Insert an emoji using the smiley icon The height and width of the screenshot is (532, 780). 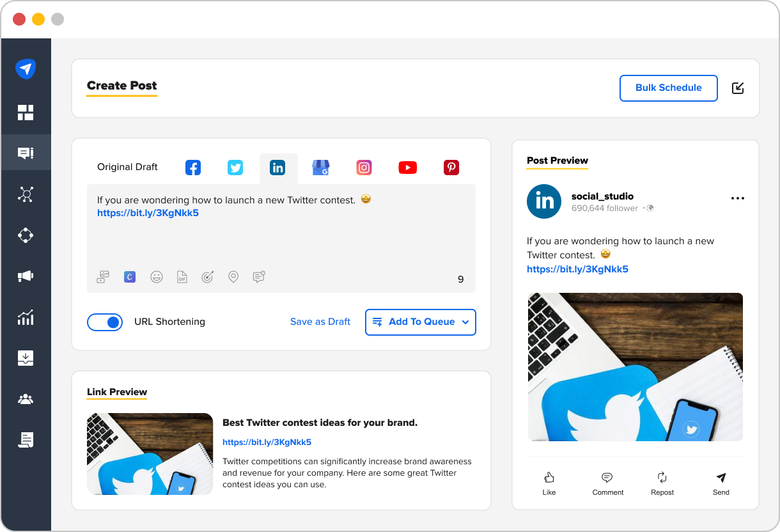pos(157,277)
